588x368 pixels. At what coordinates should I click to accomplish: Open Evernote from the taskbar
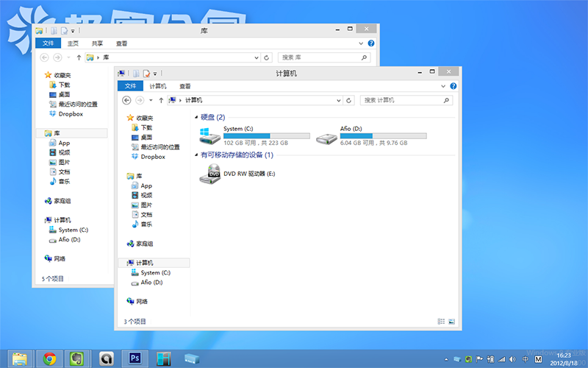pyautogui.click(x=77, y=359)
